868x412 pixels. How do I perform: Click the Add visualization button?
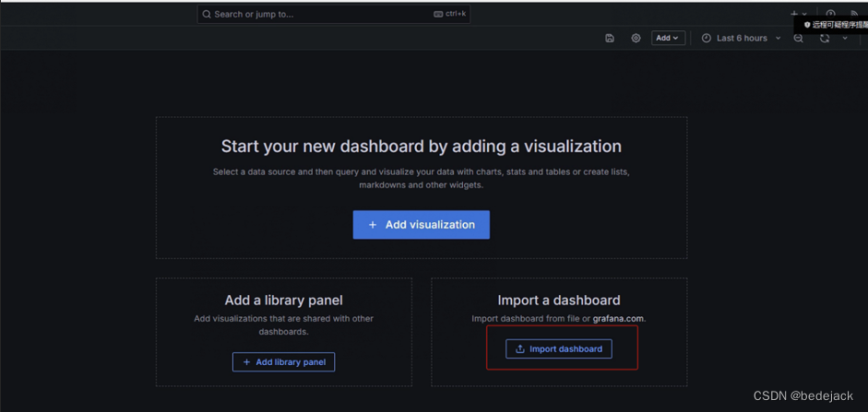point(421,225)
